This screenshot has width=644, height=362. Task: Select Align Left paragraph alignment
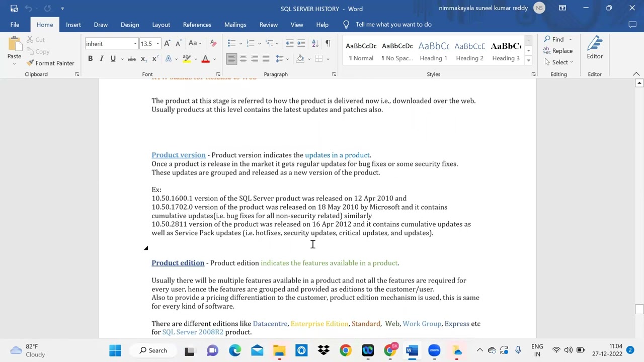231,59
